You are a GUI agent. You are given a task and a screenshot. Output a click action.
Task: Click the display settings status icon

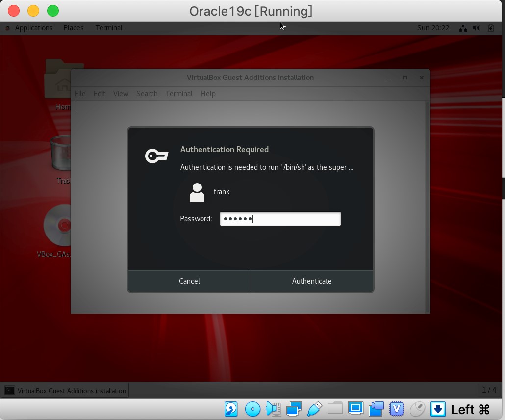(355, 408)
